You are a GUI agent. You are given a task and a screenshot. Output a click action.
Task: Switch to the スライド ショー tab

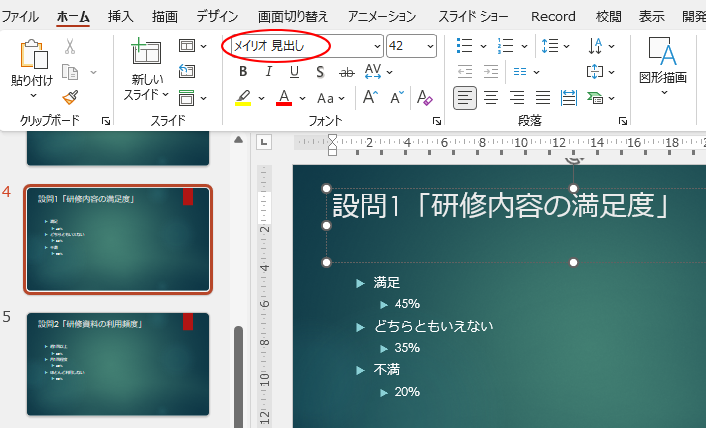(x=473, y=17)
